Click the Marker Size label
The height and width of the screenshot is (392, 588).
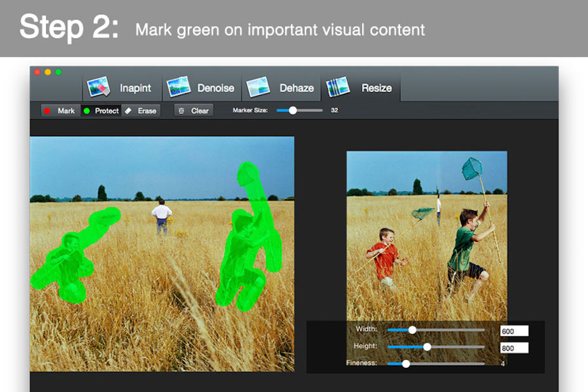250,110
